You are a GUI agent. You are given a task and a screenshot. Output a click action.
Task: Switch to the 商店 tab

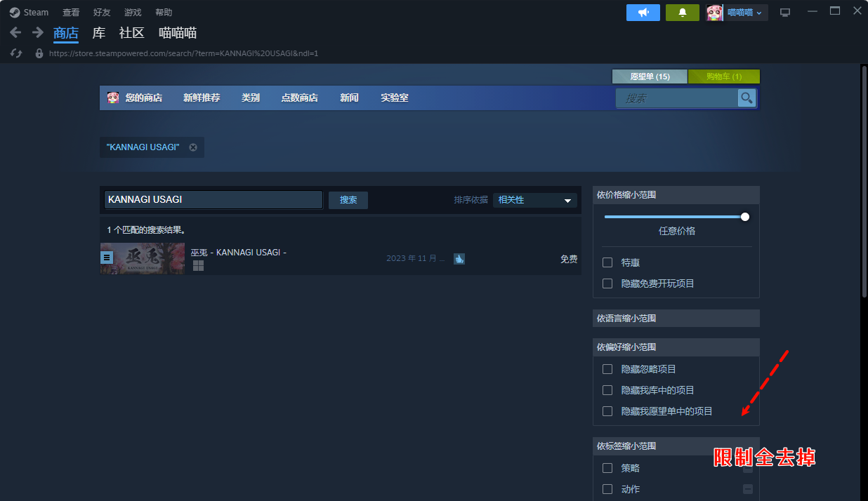[66, 33]
